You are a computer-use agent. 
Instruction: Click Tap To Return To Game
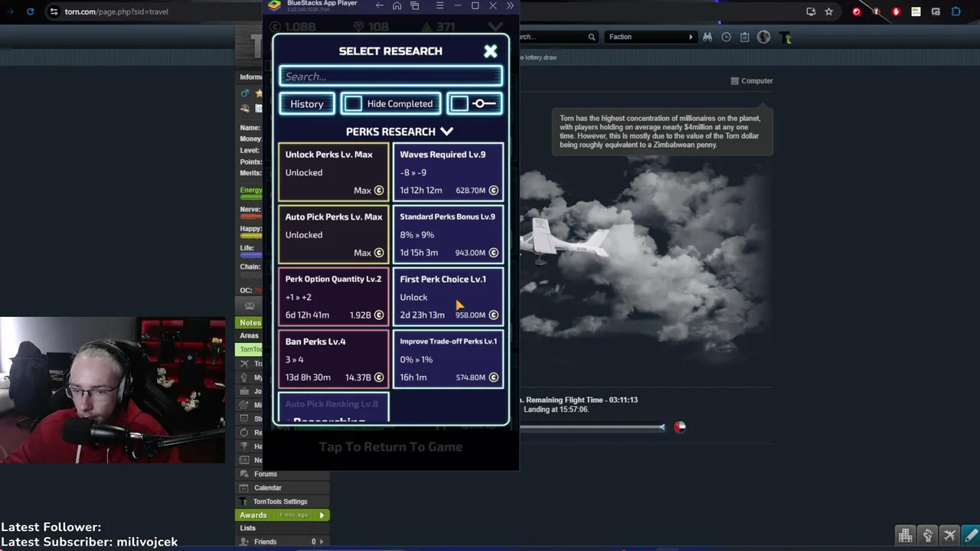(x=390, y=447)
